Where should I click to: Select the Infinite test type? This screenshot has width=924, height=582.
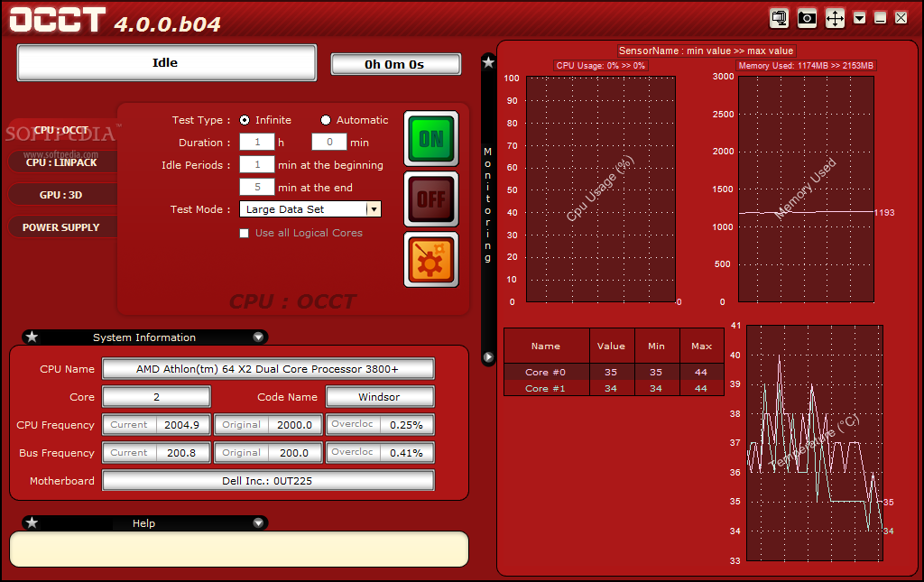[x=245, y=120]
